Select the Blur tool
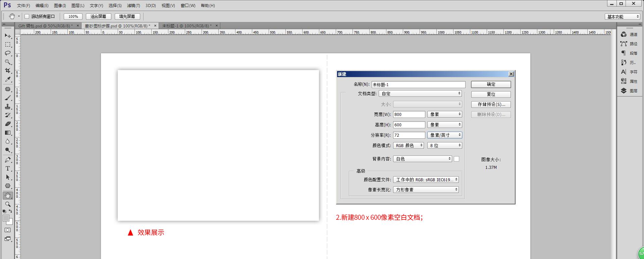Viewport: 644px width, 259px height. click(x=8, y=141)
